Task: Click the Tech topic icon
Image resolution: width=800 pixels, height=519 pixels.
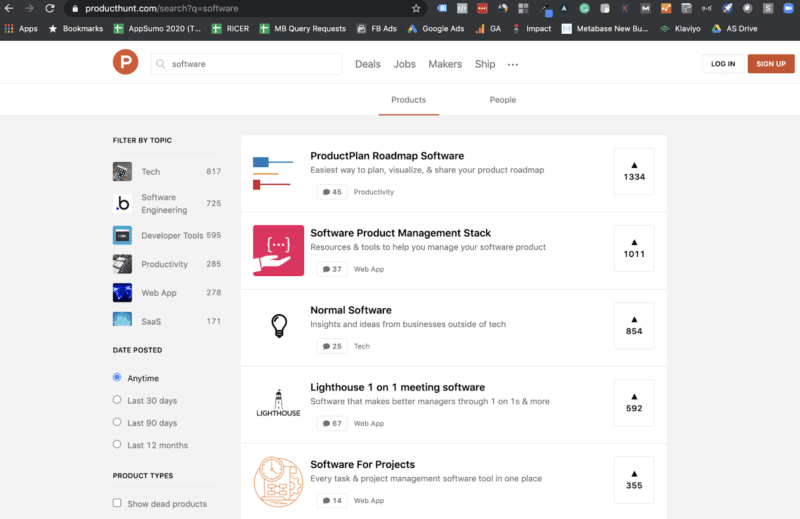Action: pos(122,171)
